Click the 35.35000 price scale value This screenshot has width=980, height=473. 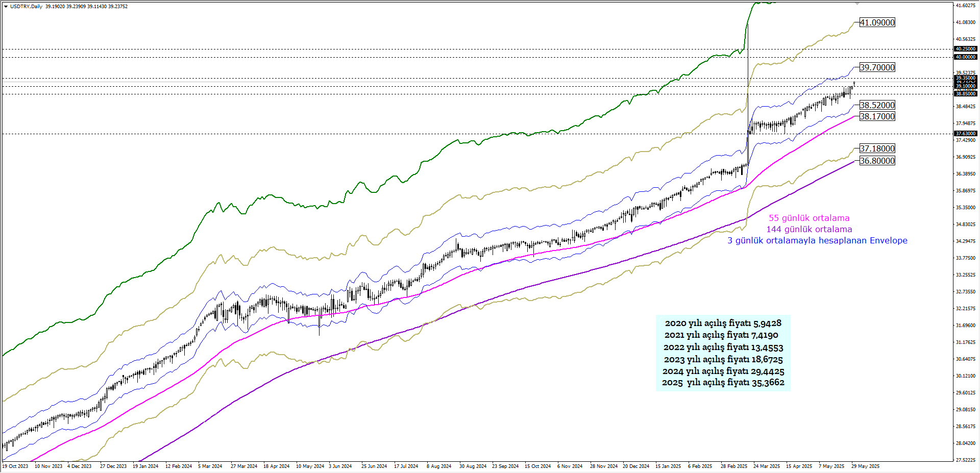pos(965,208)
